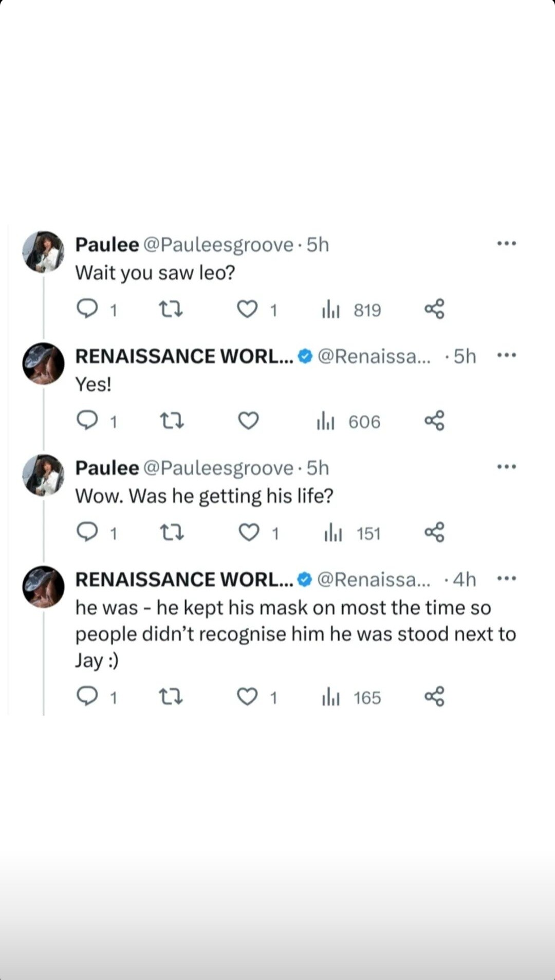Image resolution: width=555 pixels, height=980 pixels.
Task: Share the "Yes!" reply
Action: click(434, 421)
